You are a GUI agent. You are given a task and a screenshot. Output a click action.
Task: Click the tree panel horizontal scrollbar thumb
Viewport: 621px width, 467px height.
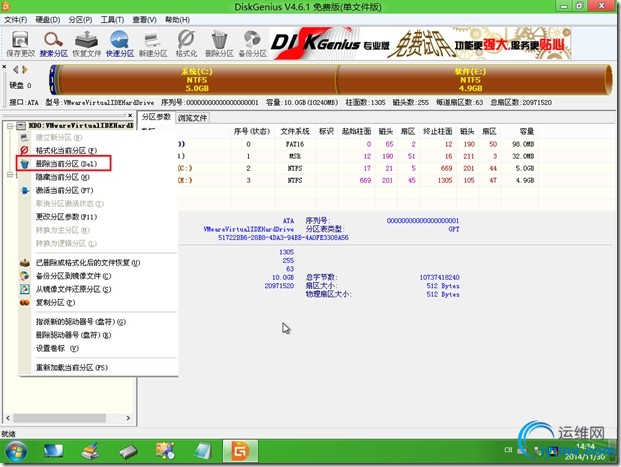[x=60, y=418]
